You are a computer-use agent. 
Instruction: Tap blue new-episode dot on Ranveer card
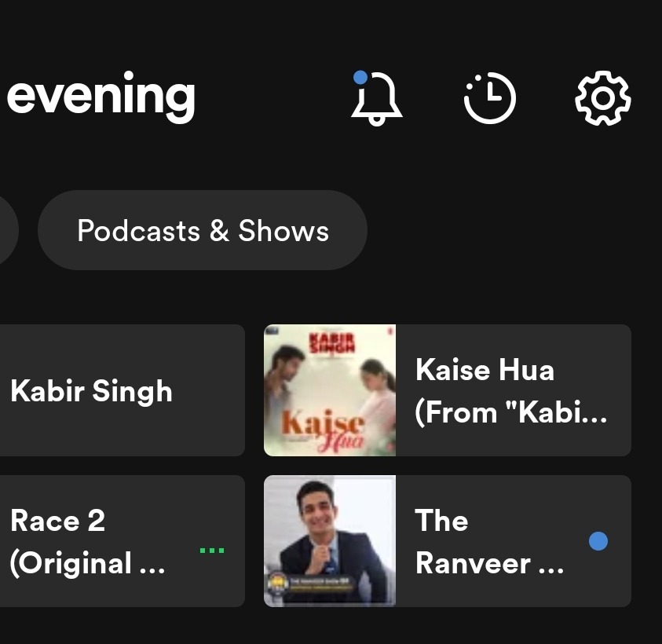[x=598, y=541]
